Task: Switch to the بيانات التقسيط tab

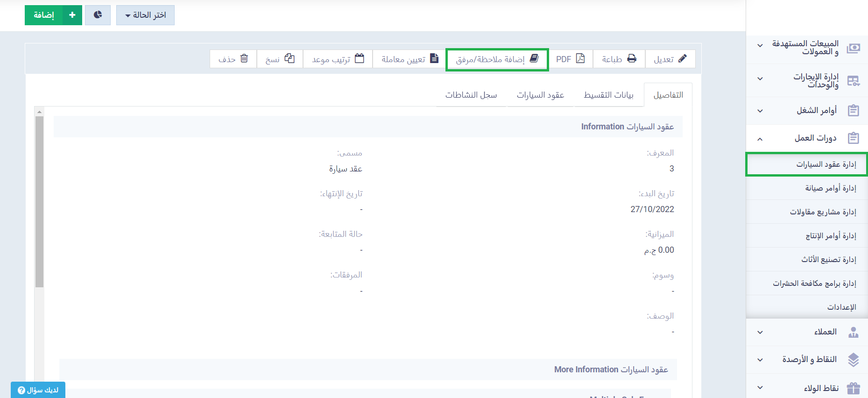Action: tap(608, 95)
